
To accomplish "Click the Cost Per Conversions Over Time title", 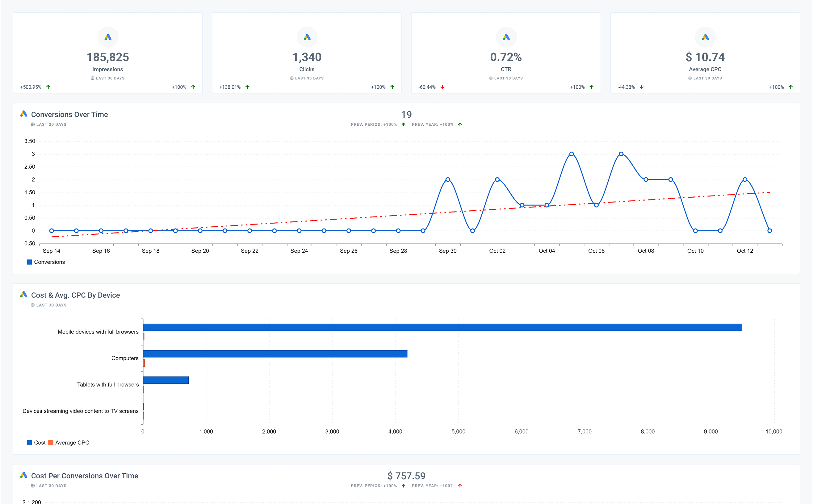I will [85, 476].
